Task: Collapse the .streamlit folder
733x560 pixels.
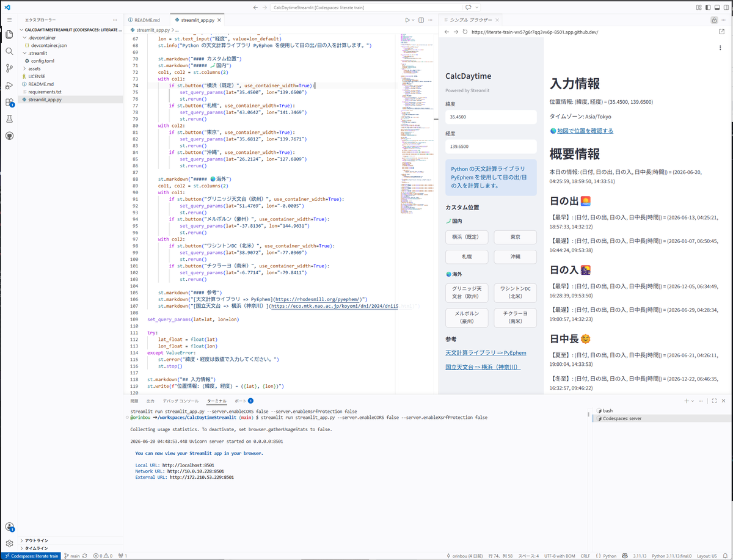Action: pos(70,53)
